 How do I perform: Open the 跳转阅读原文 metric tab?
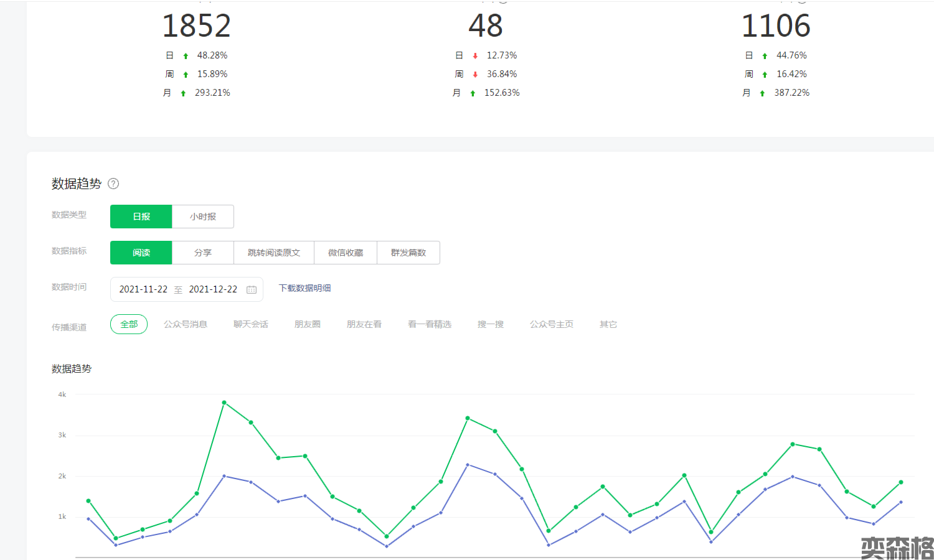(x=274, y=253)
